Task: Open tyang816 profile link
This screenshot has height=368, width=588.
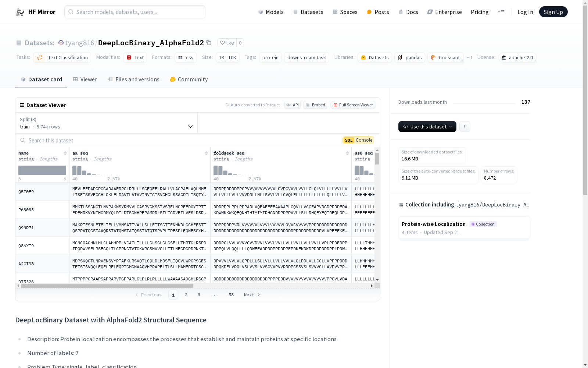Action: click(79, 43)
